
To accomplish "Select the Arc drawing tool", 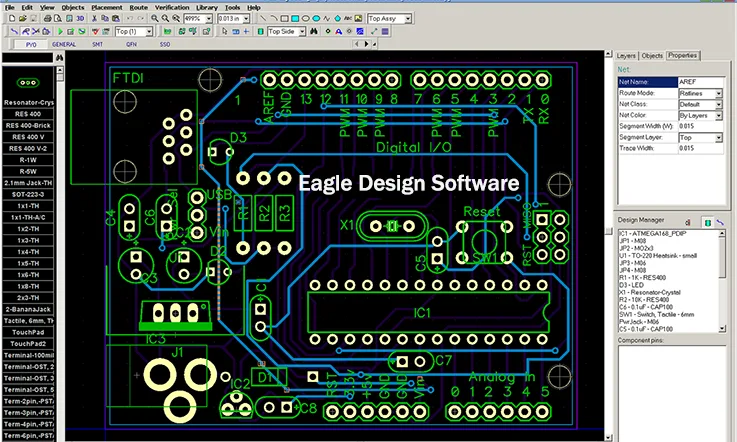I will click(x=274, y=18).
